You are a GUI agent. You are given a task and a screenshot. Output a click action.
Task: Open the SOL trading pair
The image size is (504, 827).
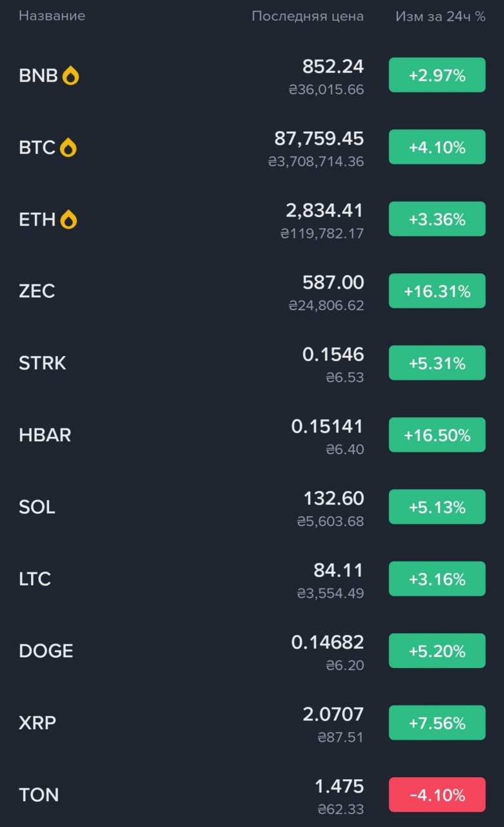(37, 507)
